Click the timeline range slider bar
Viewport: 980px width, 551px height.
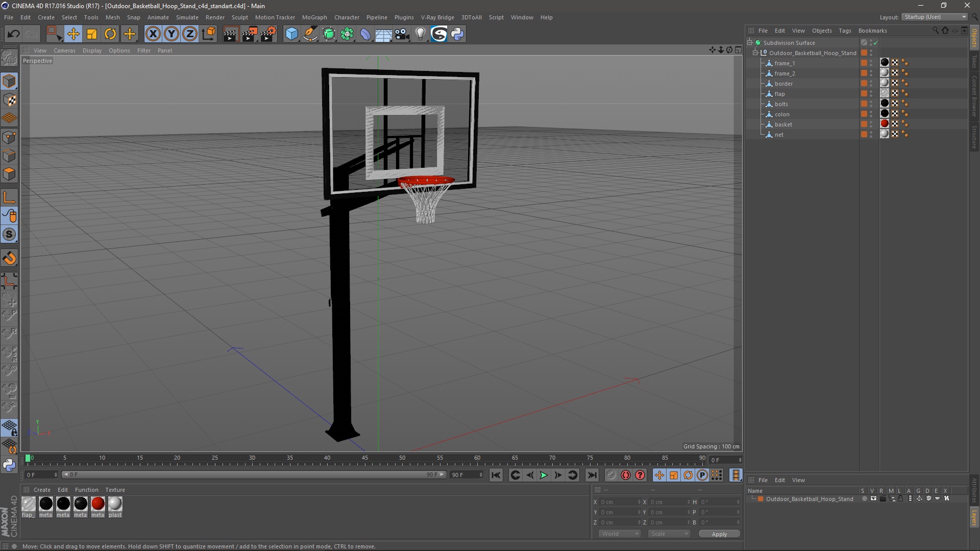(254, 475)
